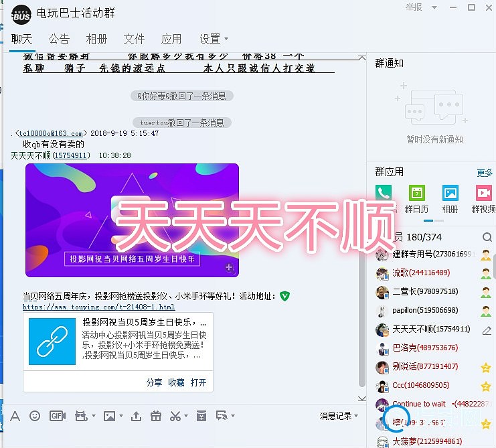496x448 pixels.
Task: Switch to the 聊天 tab
Action: tap(22, 40)
